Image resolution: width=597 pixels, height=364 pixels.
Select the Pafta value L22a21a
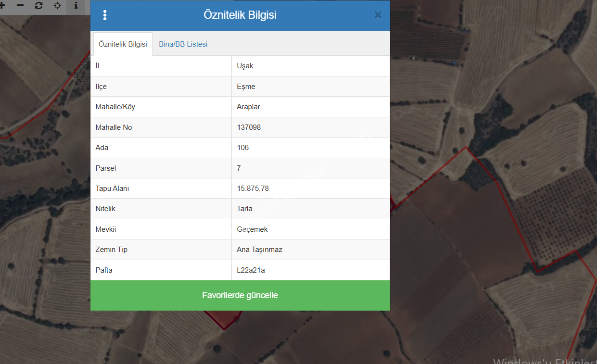pos(251,270)
